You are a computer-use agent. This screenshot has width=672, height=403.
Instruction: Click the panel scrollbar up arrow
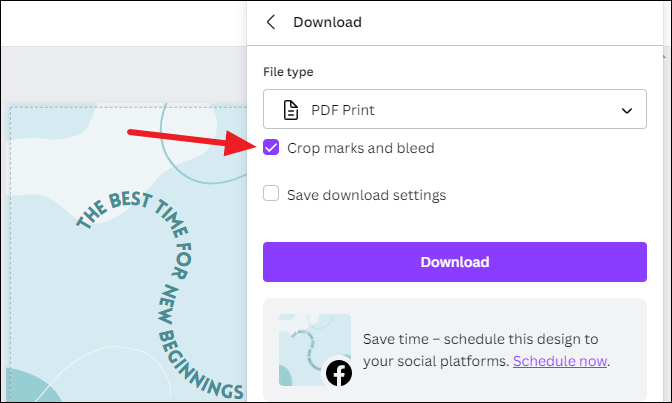point(664,56)
